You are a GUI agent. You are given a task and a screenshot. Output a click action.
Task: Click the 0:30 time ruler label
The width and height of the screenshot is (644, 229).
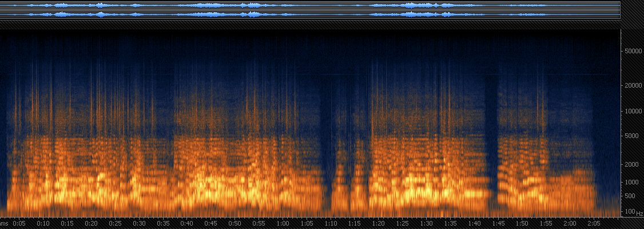pos(139,223)
